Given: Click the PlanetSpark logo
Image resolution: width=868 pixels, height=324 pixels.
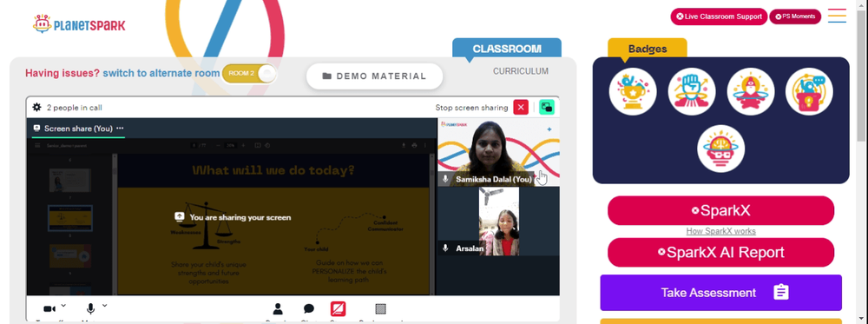Looking at the screenshot, I should pyautogui.click(x=79, y=24).
